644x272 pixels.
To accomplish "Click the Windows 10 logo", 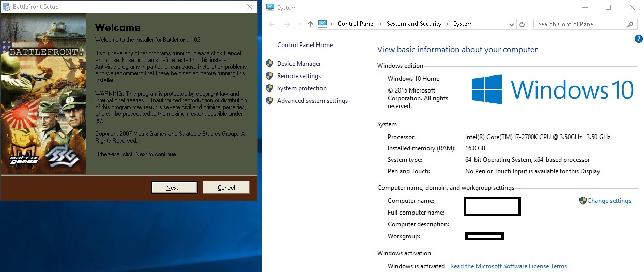I will 553,89.
